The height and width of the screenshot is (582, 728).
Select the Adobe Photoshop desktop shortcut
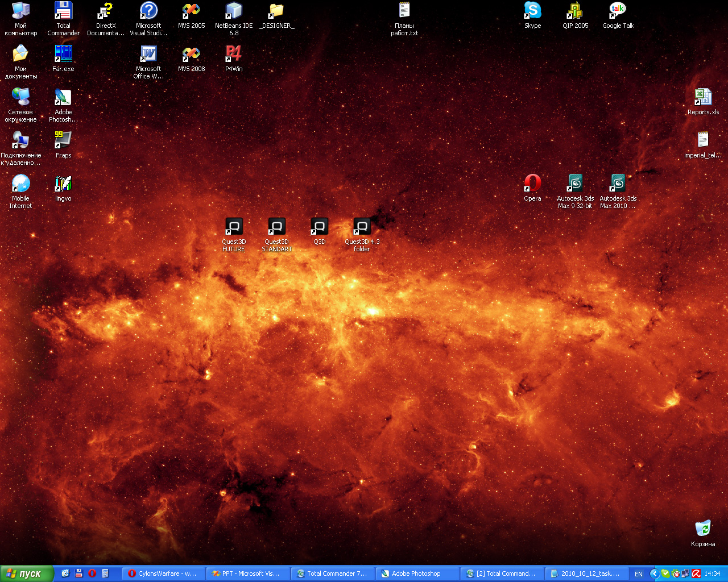[63, 105]
